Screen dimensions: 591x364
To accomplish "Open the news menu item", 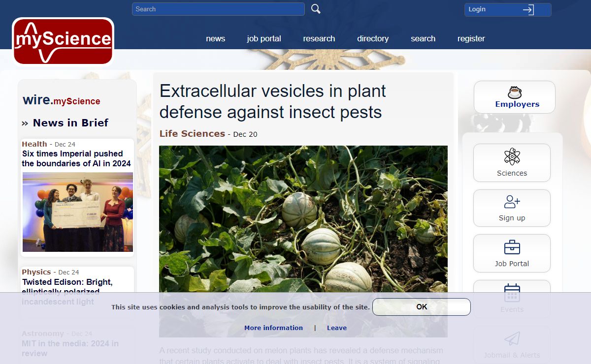I will click(x=215, y=38).
